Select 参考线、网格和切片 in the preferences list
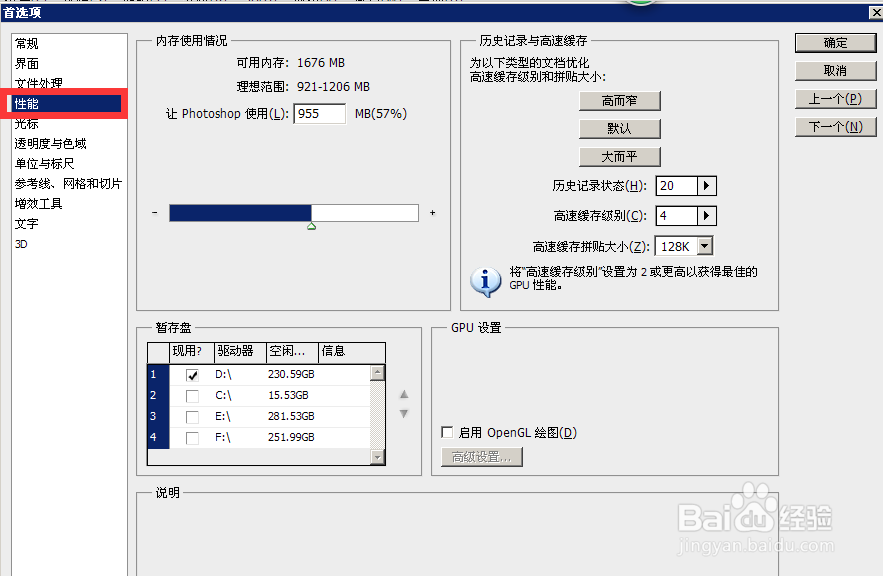Image resolution: width=883 pixels, height=576 pixels. tap(68, 184)
